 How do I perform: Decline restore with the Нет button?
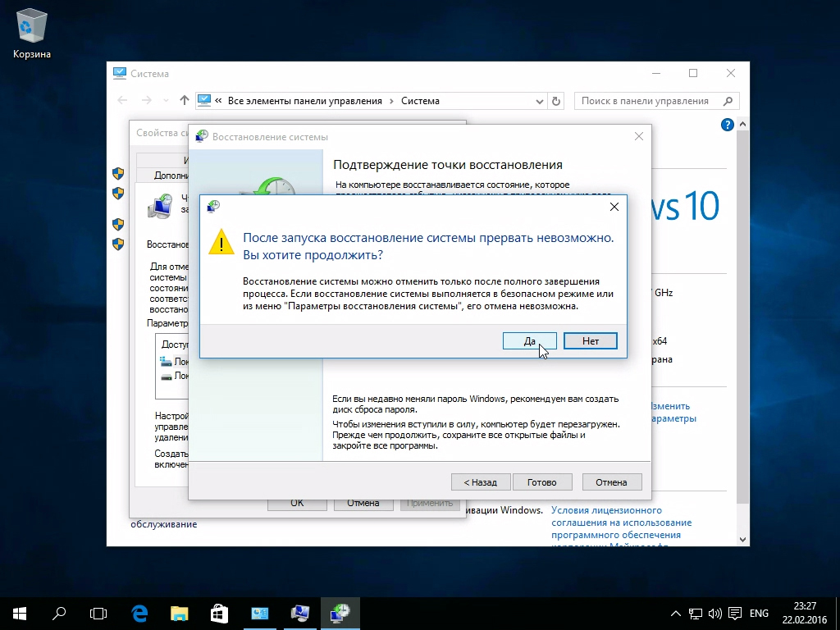click(x=591, y=340)
